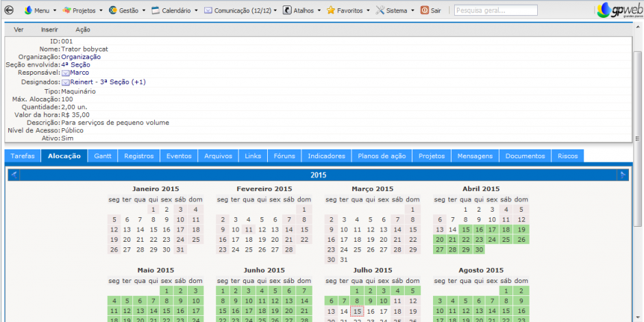This screenshot has width=644, height=322.
Task: Open the Inserir menu
Action: tap(49, 30)
